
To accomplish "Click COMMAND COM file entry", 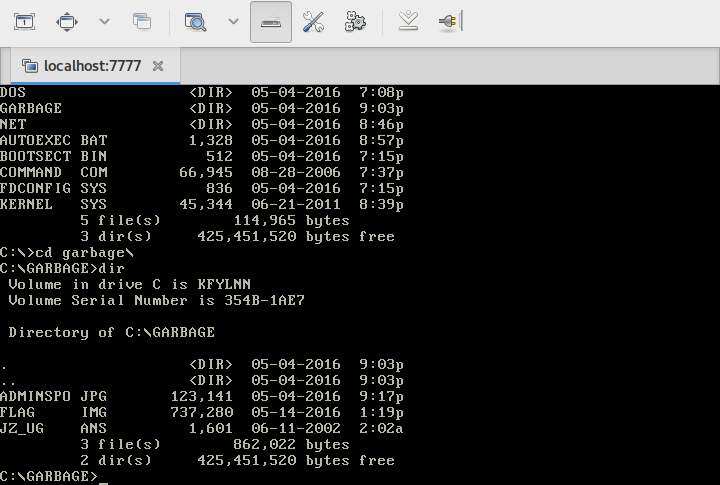I will click(202, 173).
